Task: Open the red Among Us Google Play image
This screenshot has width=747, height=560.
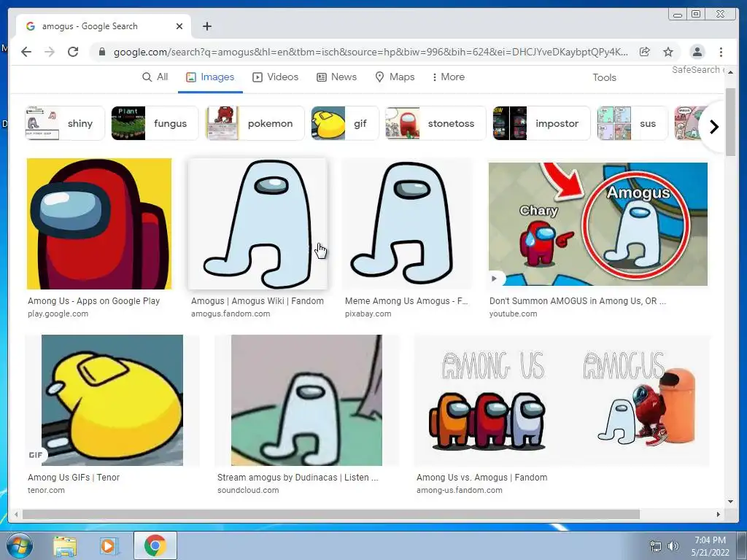Action: click(99, 224)
